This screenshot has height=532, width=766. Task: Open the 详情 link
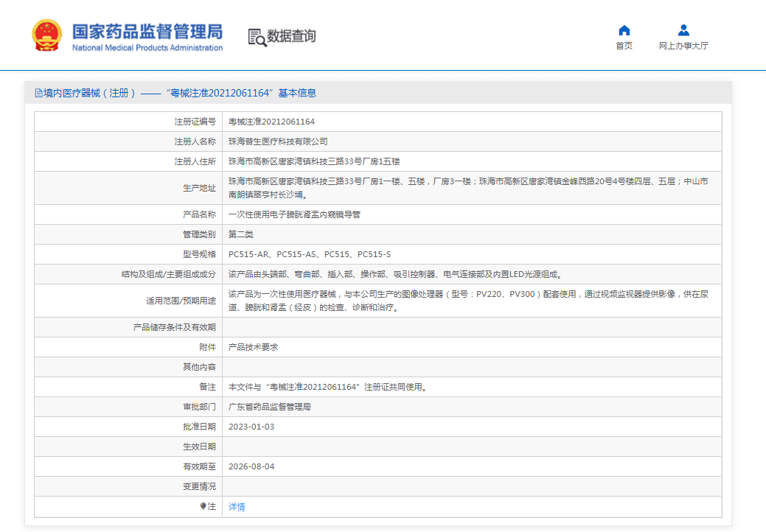click(x=237, y=507)
